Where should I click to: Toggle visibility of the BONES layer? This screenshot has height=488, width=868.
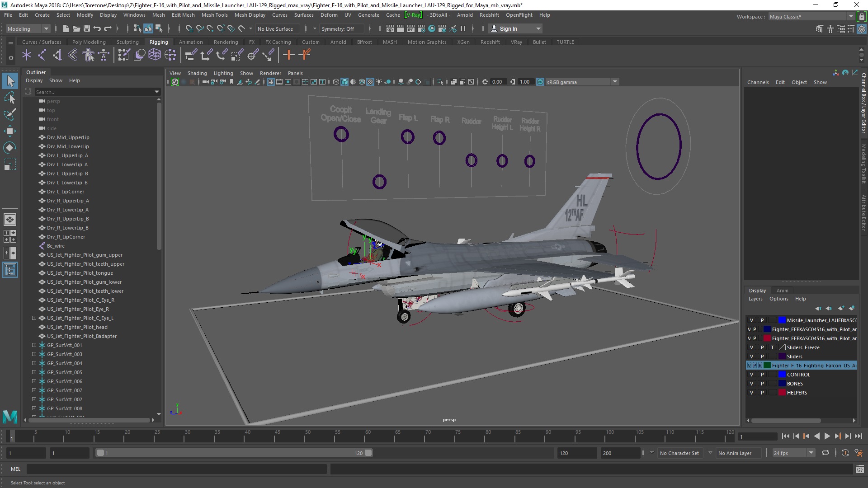pyautogui.click(x=751, y=384)
